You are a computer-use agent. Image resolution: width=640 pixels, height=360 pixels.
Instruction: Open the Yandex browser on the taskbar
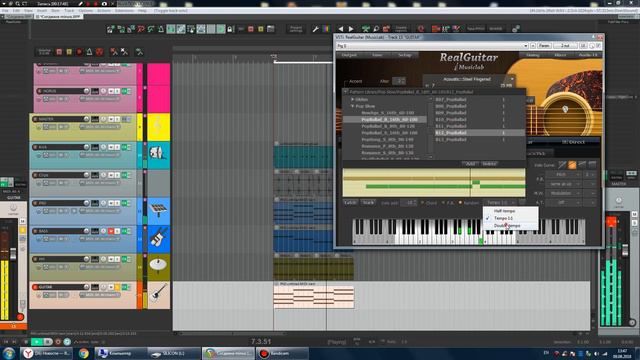coord(47,353)
